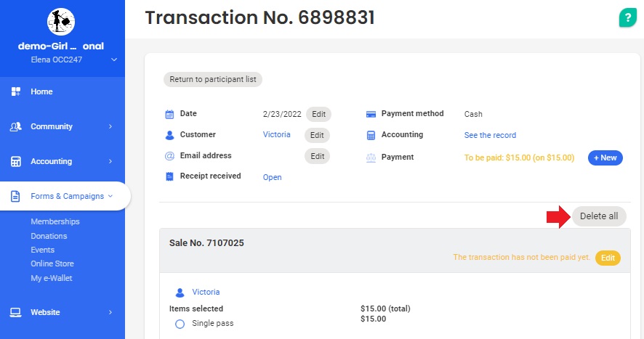Click the organization logo avatar

coord(61,22)
